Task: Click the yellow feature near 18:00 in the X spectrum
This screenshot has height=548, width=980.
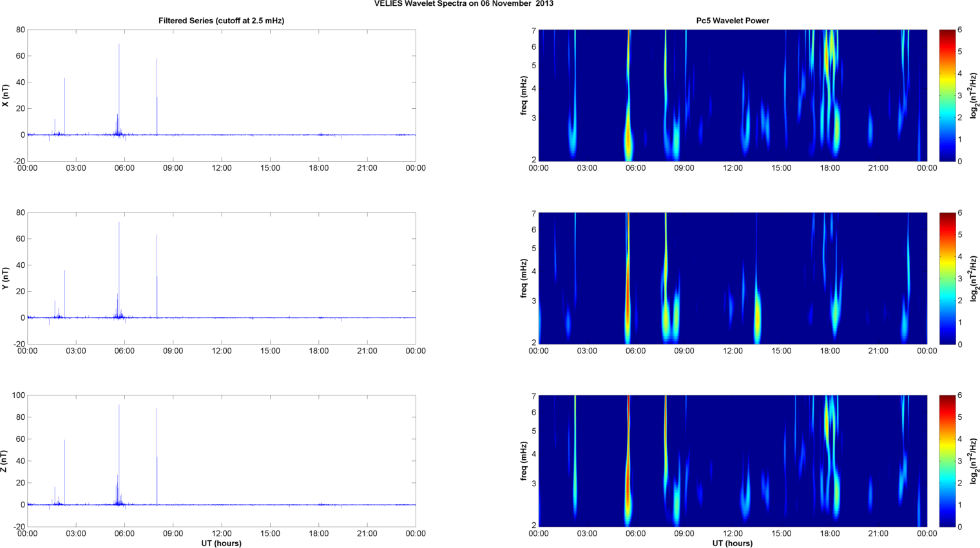Action: 828,58
